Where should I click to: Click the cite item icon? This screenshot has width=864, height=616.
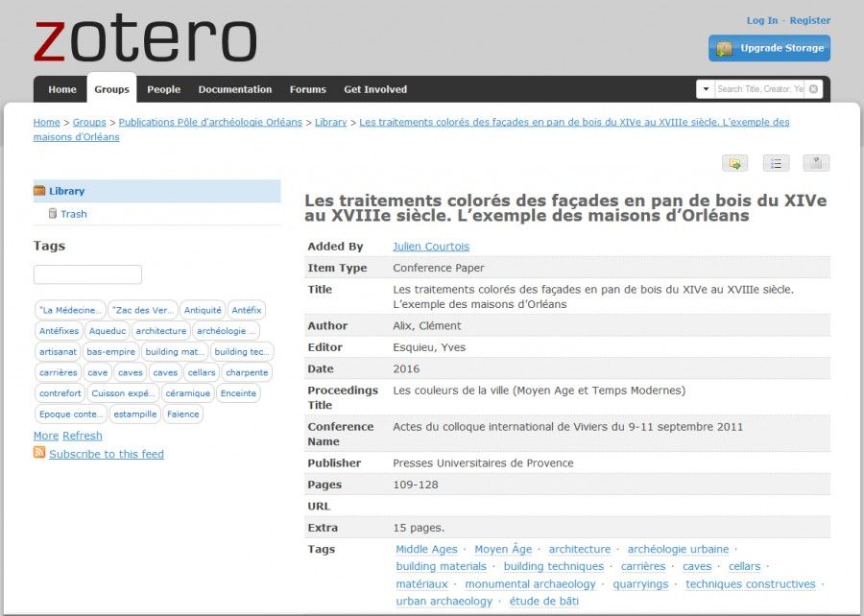tap(815, 163)
